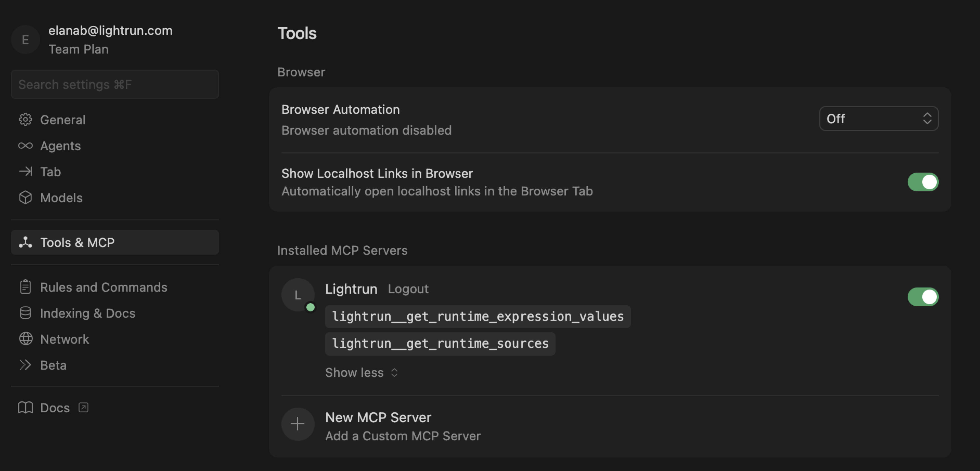
Task: Go to Agents settings section
Action: [60, 146]
